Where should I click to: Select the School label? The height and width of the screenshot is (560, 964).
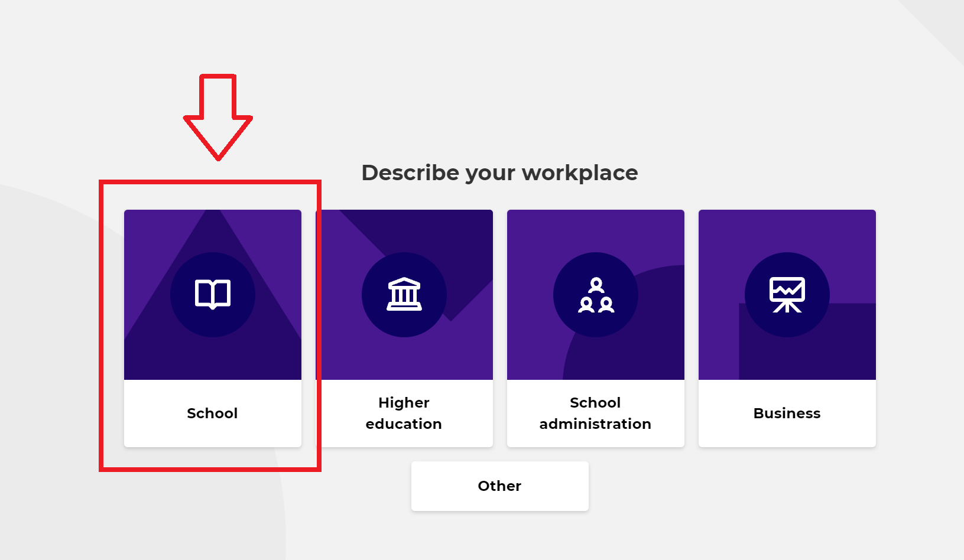tap(212, 413)
